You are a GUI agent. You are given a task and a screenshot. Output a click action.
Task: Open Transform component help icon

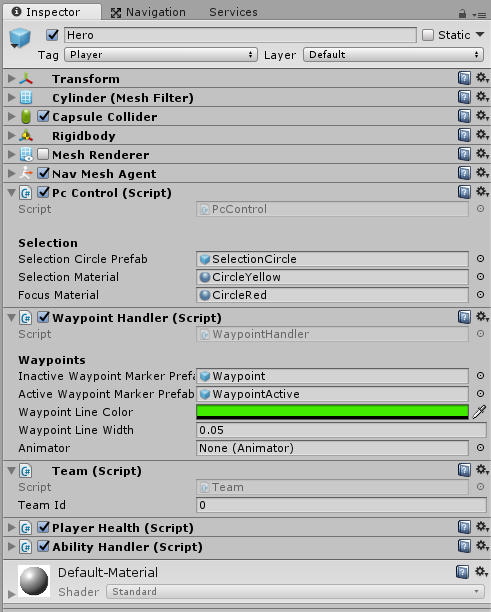pyautogui.click(x=464, y=78)
